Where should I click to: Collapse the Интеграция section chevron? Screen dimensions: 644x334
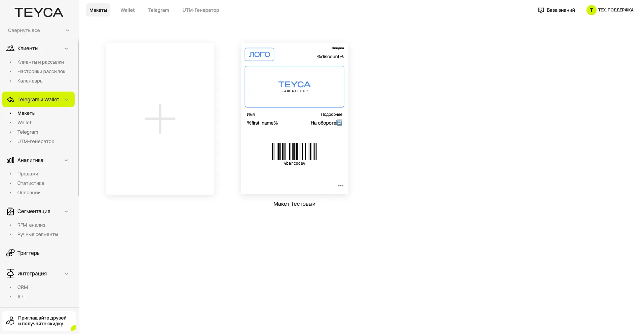click(x=66, y=274)
